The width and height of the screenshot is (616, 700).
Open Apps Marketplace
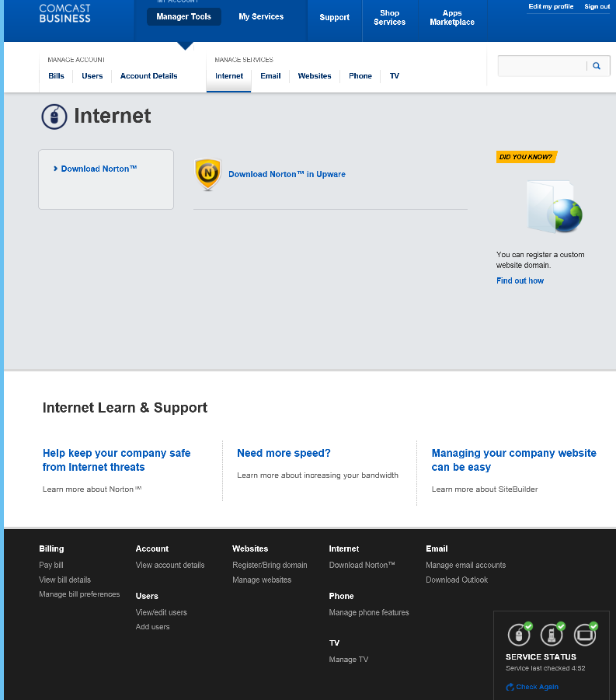452,17
